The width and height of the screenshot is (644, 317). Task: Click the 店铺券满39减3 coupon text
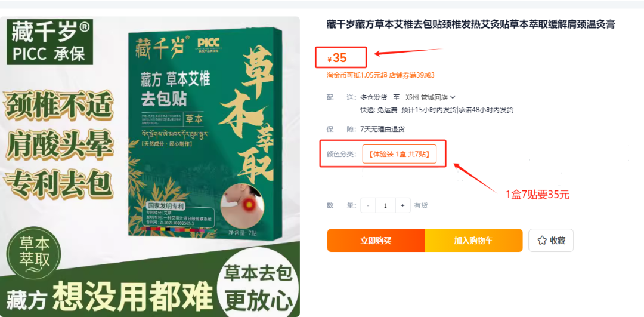point(412,75)
